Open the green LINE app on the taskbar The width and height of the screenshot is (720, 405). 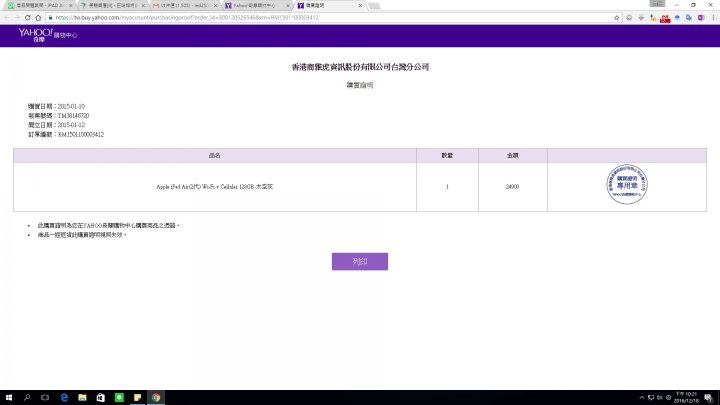pyautogui.click(x=119, y=397)
